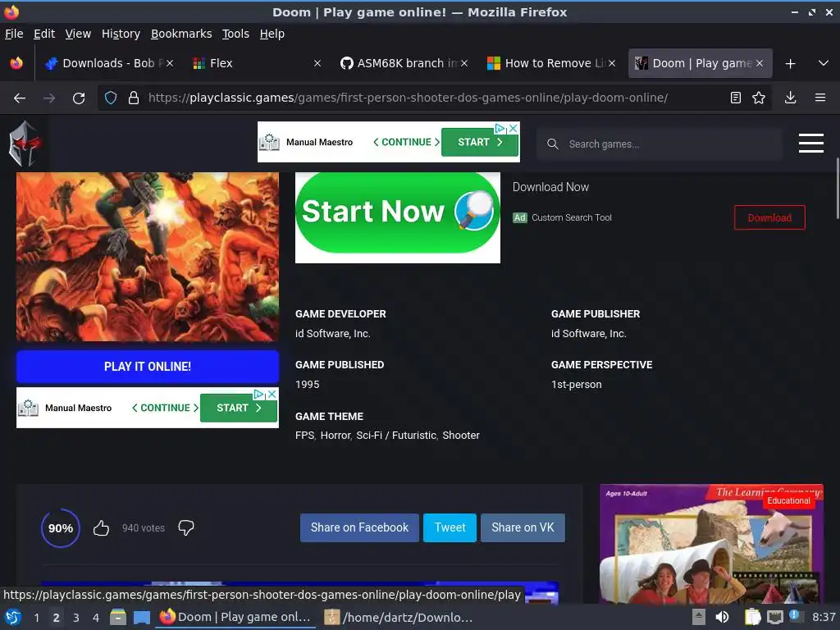The height and width of the screenshot is (630, 840).
Task: Close the top banner ad
Action: pyautogui.click(x=514, y=128)
